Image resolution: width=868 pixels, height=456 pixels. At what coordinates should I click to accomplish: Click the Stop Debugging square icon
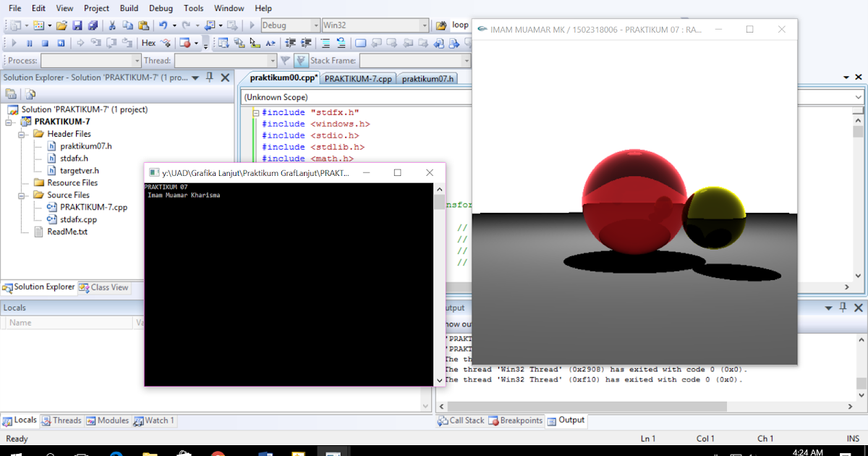(x=45, y=42)
